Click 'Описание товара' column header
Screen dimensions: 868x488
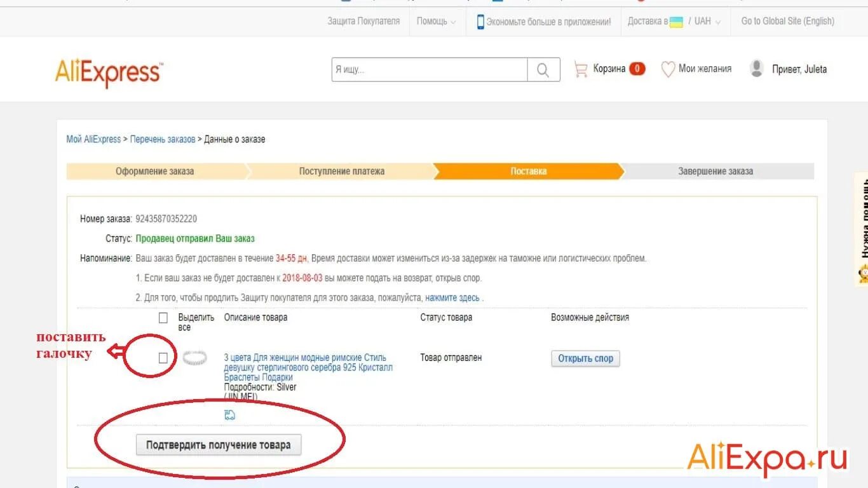[255, 317]
